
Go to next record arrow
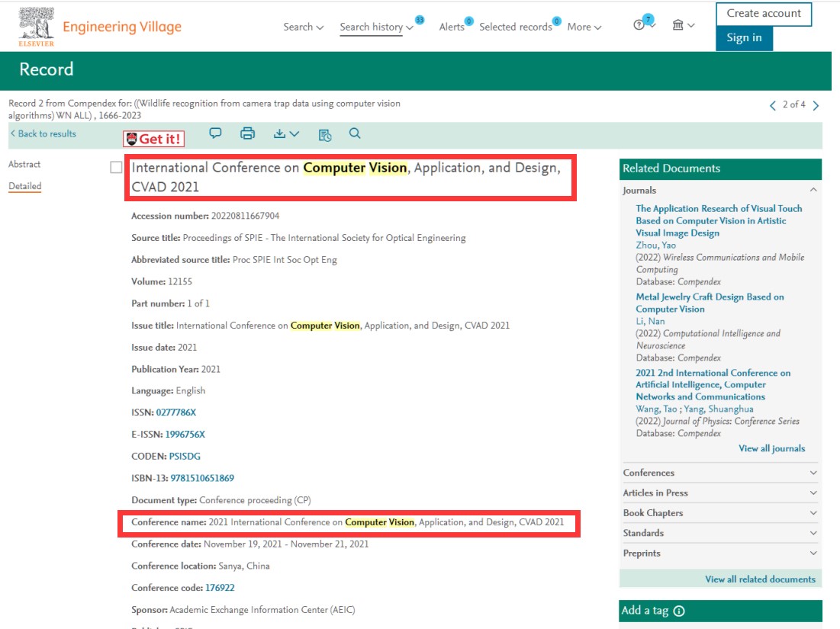point(816,105)
